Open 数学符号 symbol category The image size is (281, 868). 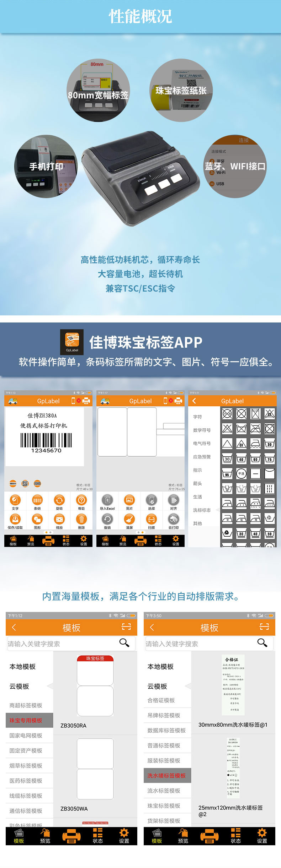coord(202,430)
